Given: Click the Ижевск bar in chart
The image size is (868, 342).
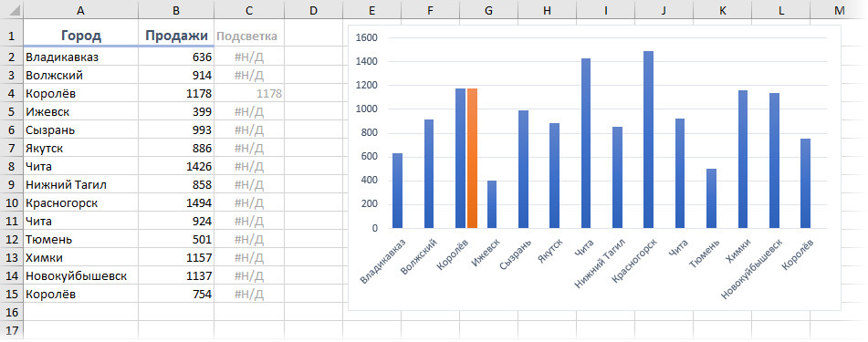Looking at the screenshot, I should tap(492, 204).
